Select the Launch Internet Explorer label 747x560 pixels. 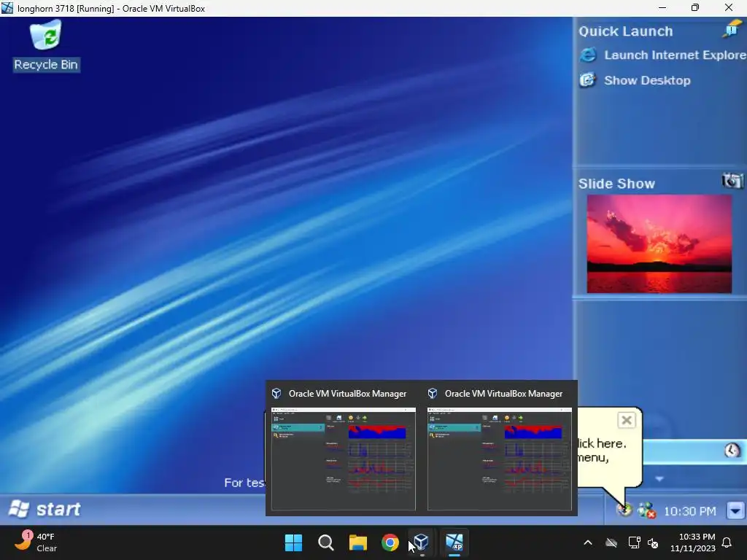tap(676, 55)
